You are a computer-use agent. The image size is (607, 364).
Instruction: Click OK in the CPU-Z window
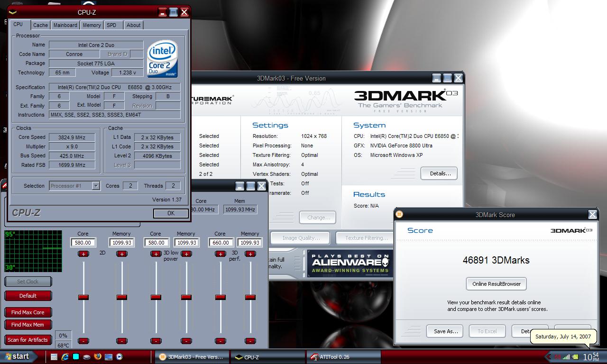click(171, 213)
